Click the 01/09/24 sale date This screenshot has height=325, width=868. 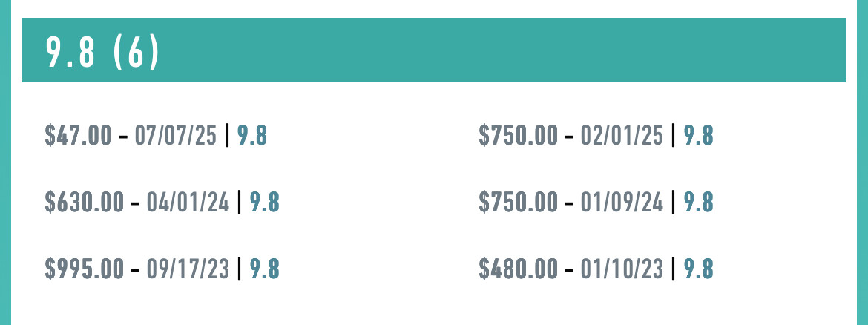point(622,202)
